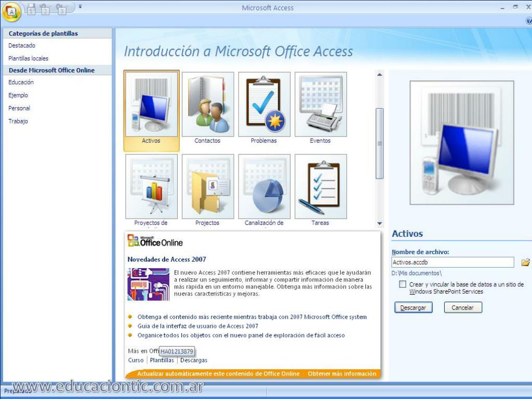Select the Eventos template icon

coord(321,104)
